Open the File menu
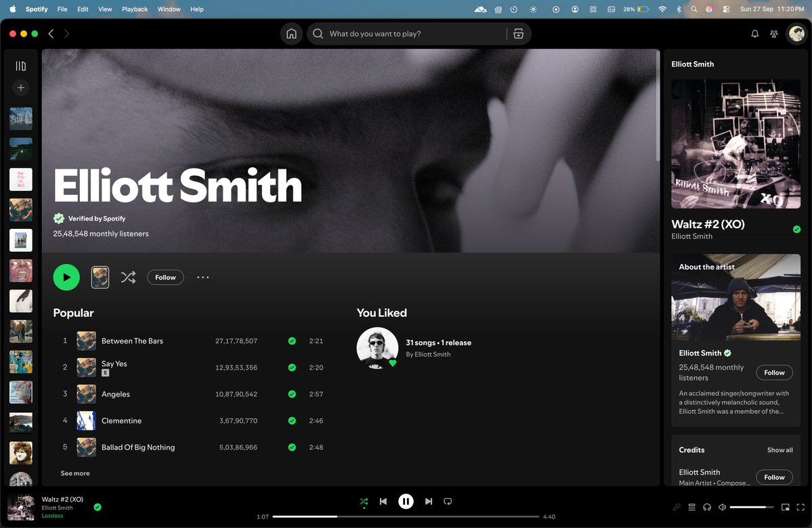 tap(62, 9)
